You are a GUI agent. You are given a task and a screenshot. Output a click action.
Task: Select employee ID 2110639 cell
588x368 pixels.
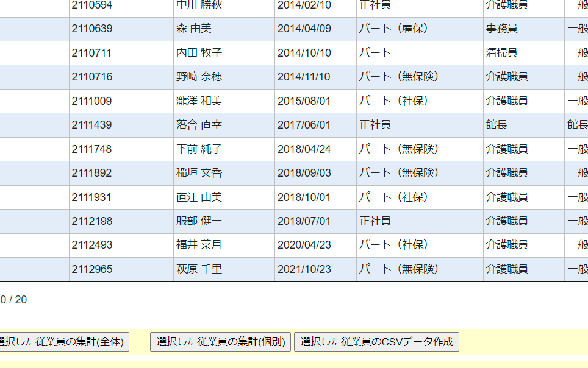92,29
